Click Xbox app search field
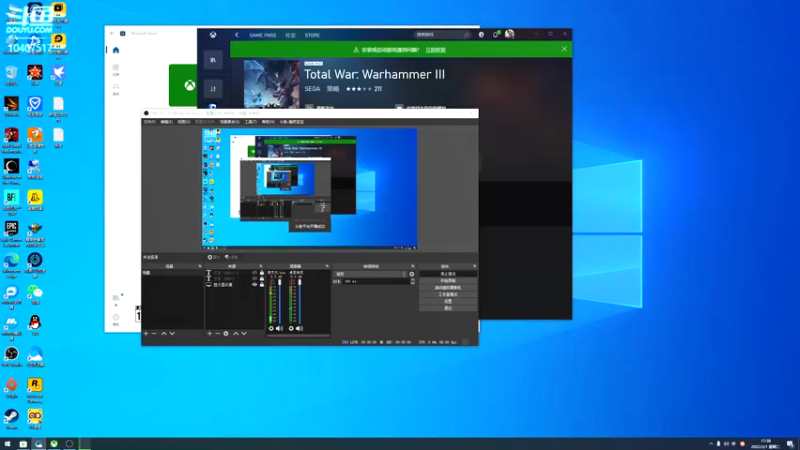The image size is (800, 450). tap(442, 35)
